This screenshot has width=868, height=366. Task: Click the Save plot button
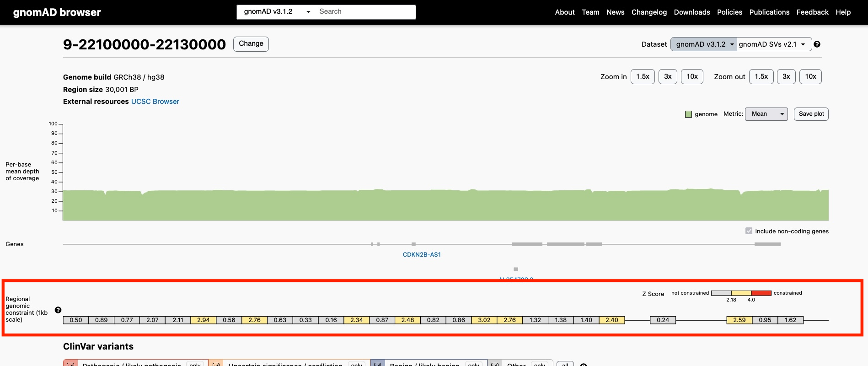point(811,114)
